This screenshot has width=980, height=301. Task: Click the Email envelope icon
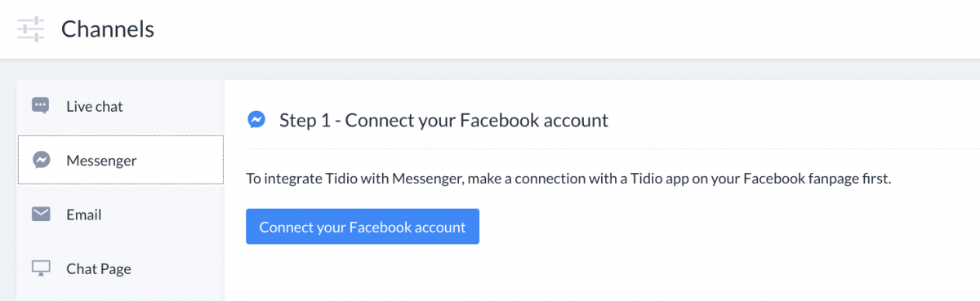tap(41, 215)
